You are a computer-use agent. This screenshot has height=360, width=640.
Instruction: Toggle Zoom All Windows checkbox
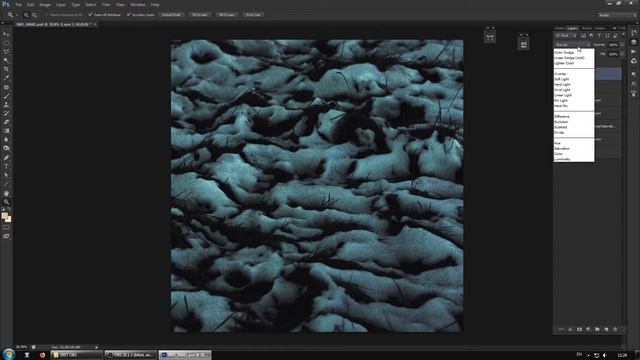[x=90, y=15]
